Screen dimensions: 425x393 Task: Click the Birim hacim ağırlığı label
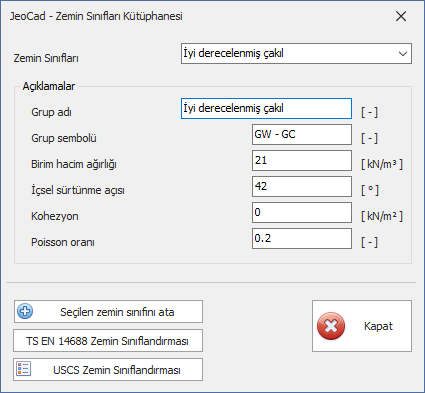(x=74, y=164)
